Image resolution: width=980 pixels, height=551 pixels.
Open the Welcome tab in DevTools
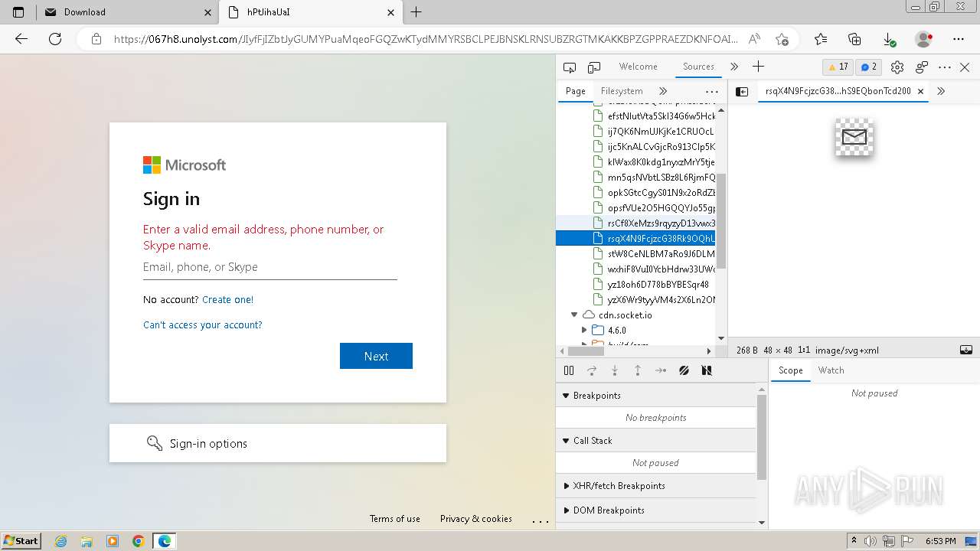click(638, 67)
